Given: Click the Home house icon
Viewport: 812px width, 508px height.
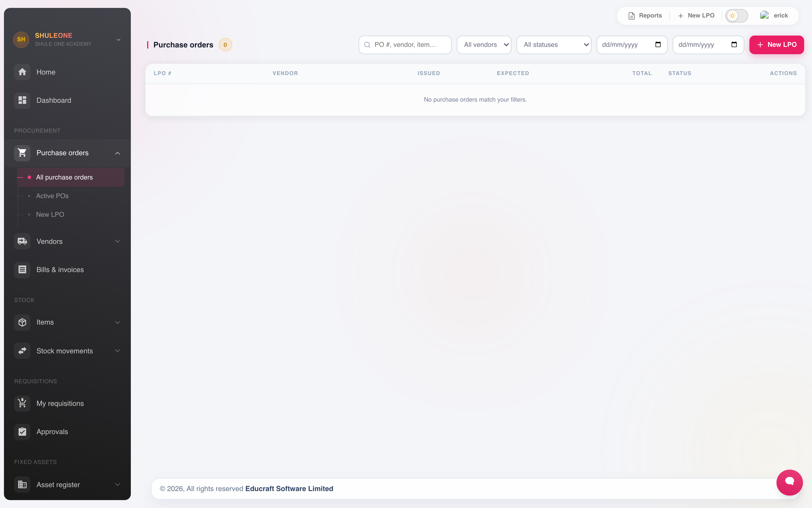Looking at the screenshot, I should pos(22,72).
